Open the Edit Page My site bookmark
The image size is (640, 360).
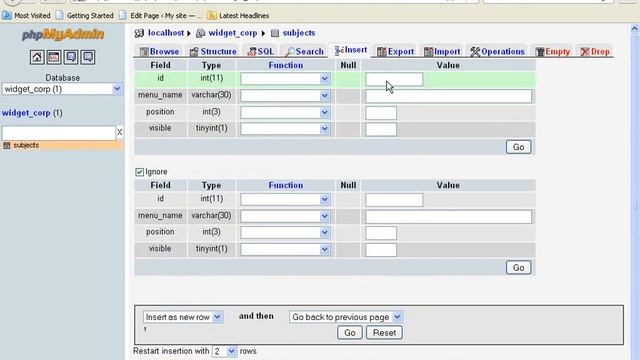click(161, 16)
